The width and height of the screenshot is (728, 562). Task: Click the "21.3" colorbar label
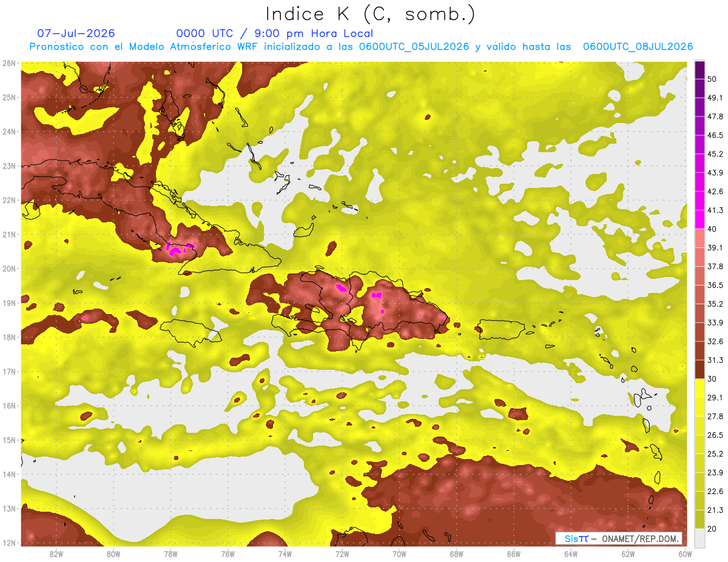(x=715, y=510)
